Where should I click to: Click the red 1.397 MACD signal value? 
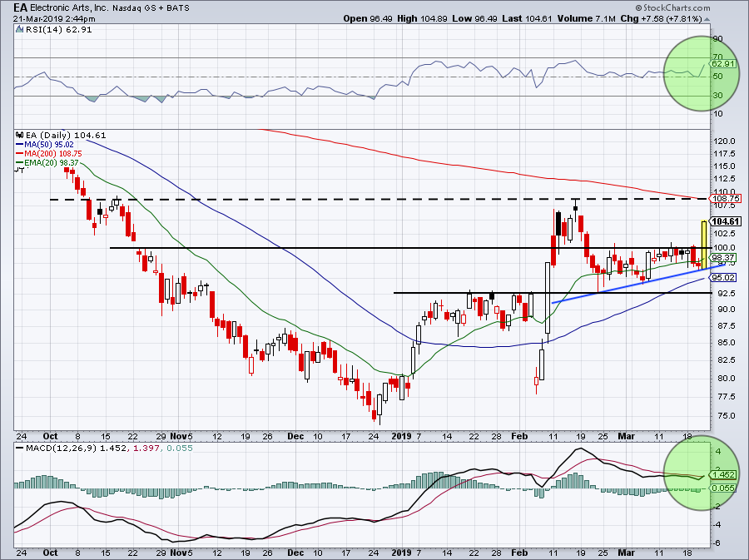[146, 448]
